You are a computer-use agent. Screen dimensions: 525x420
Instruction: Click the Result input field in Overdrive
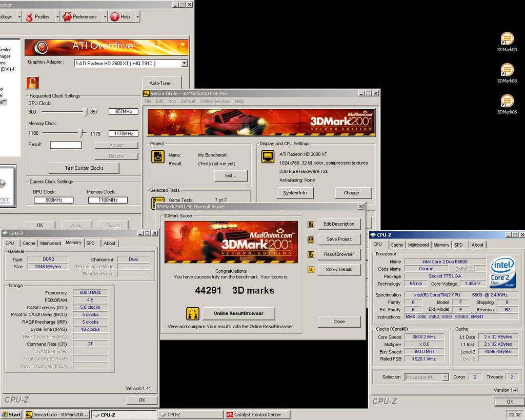pos(66,145)
